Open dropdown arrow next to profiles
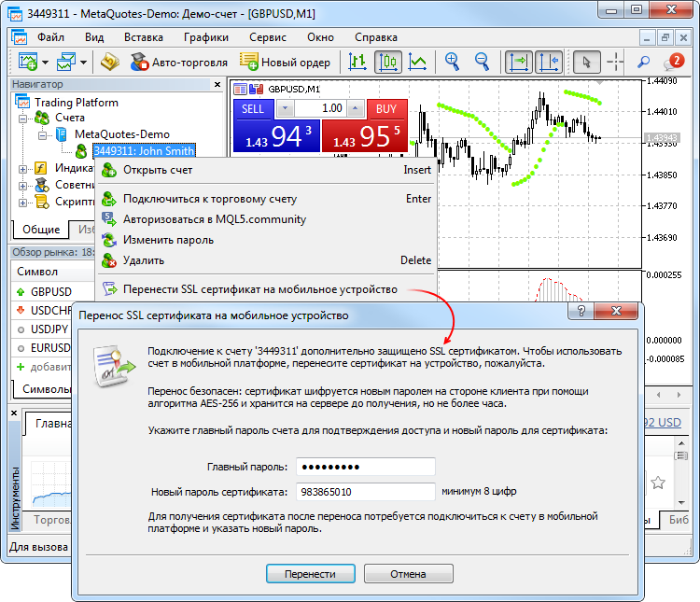Image resolution: width=700 pixels, height=602 pixels. pos(83,63)
